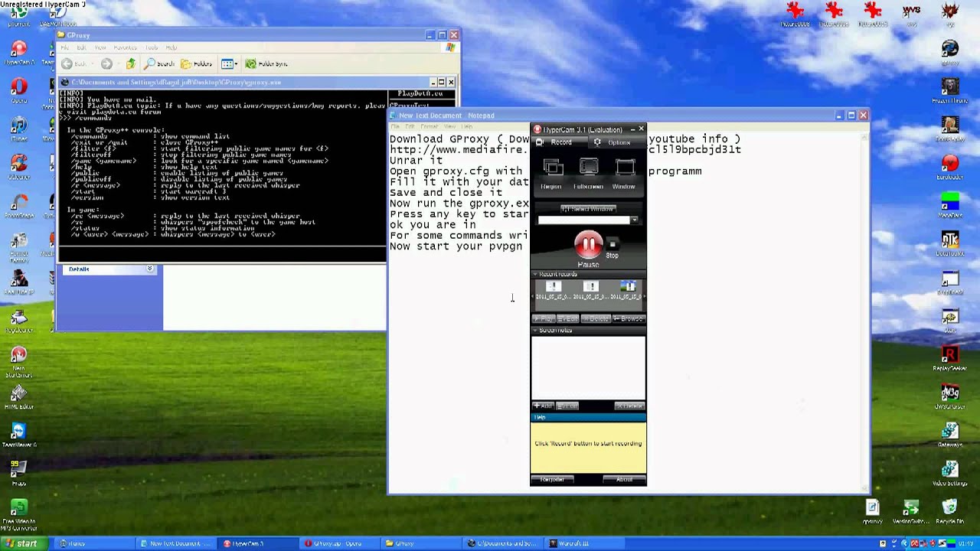
Task: Click inside the screen notes text area
Action: pyautogui.click(x=588, y=367)
